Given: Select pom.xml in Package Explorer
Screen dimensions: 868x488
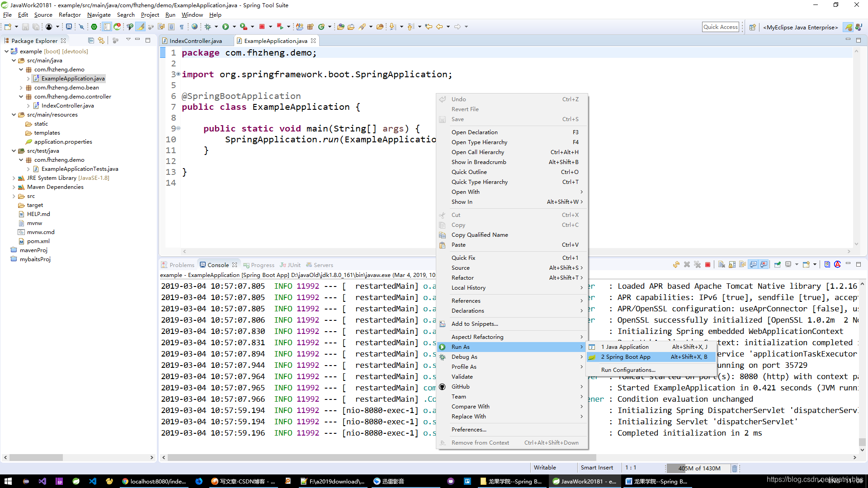Looking at the screenshot, I should (38, 241).
